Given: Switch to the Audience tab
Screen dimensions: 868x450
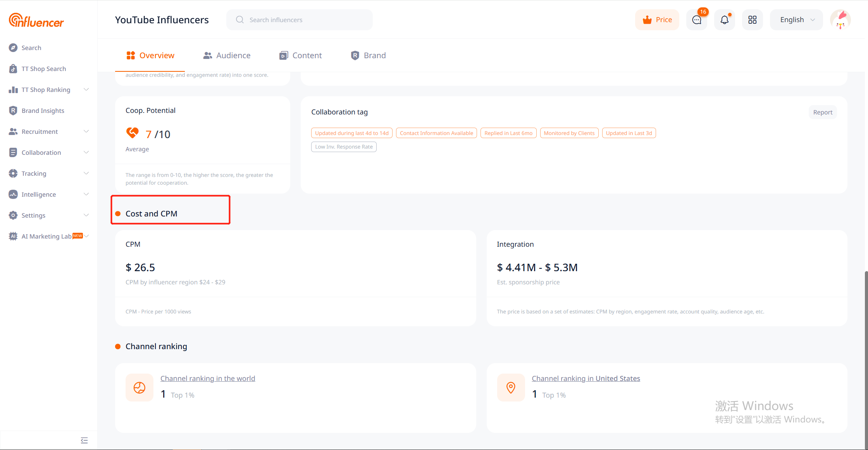Looking at the screenshot, I should coord(227,55).
